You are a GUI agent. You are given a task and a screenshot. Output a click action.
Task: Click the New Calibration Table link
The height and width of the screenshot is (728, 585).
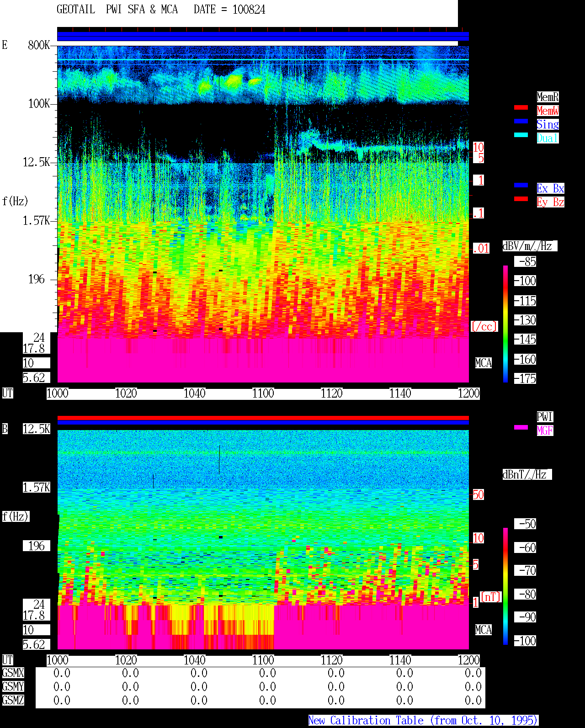pyautogui.click(x=423, y=720)
